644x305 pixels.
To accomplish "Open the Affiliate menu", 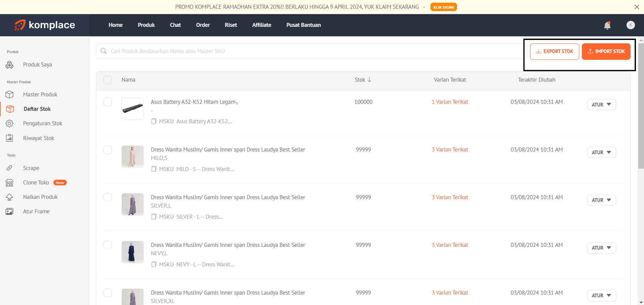I will coord(262,25).
